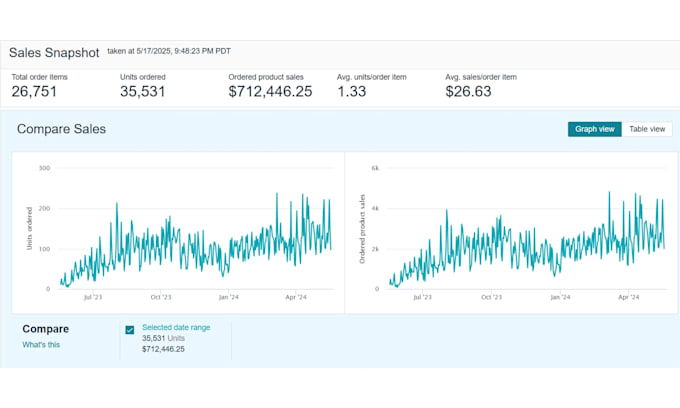Click the Units ordered value 35,531
Screen dimensions: 680x408
click(143, 91)
